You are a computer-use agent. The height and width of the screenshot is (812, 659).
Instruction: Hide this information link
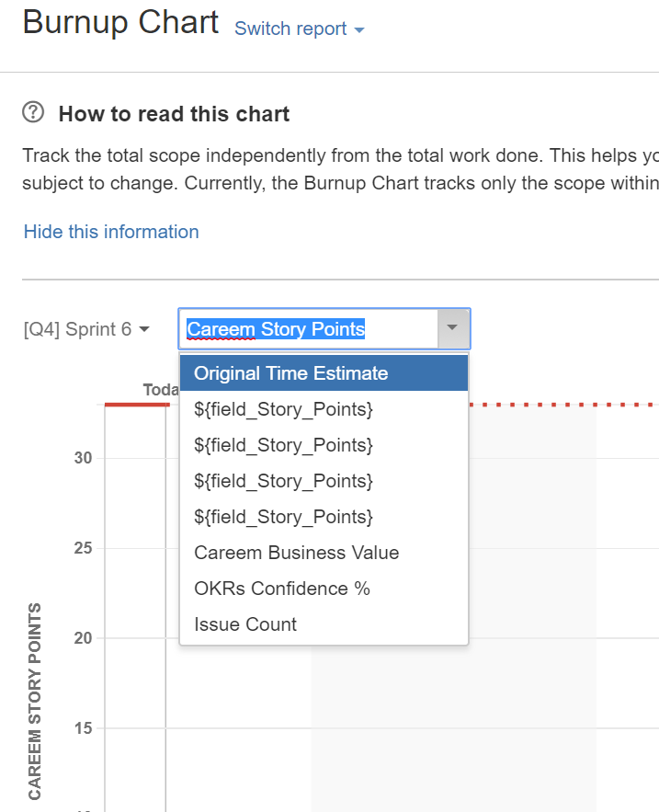[x=111, y=232]
